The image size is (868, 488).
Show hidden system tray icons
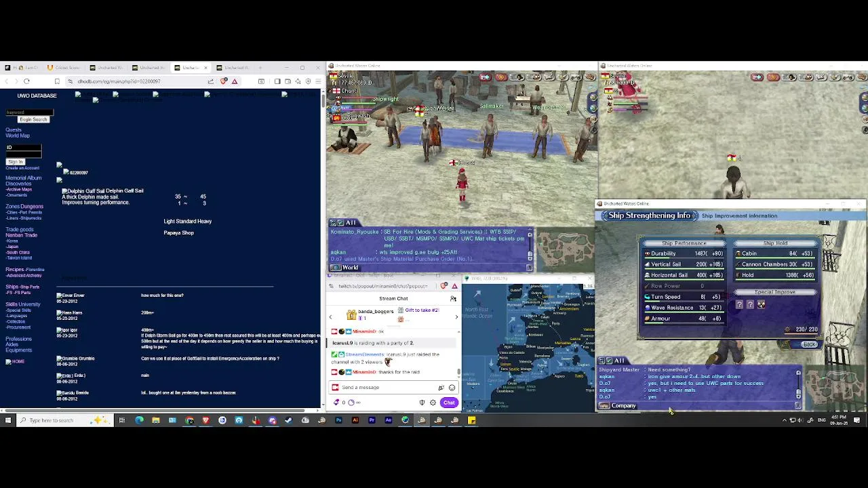pos(785,420)
